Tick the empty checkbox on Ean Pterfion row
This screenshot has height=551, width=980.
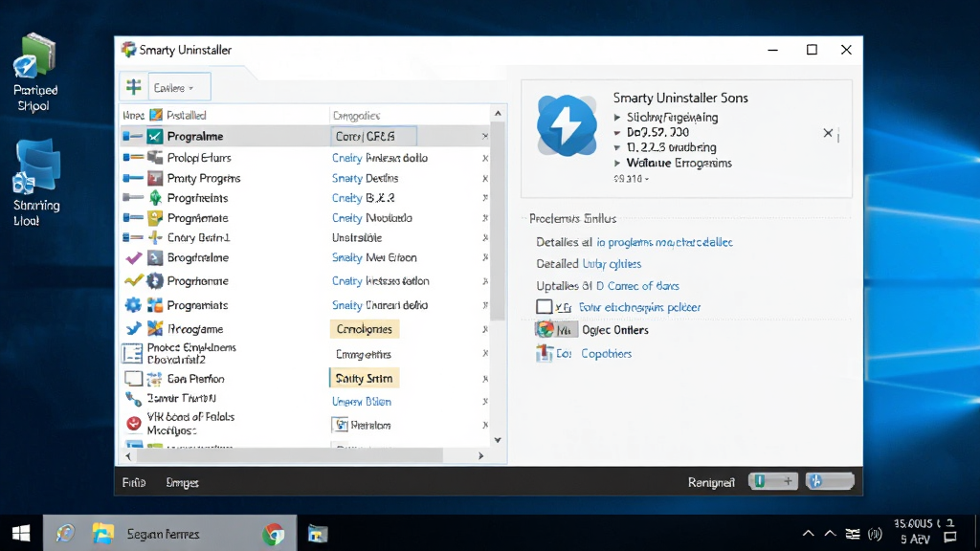133,379
